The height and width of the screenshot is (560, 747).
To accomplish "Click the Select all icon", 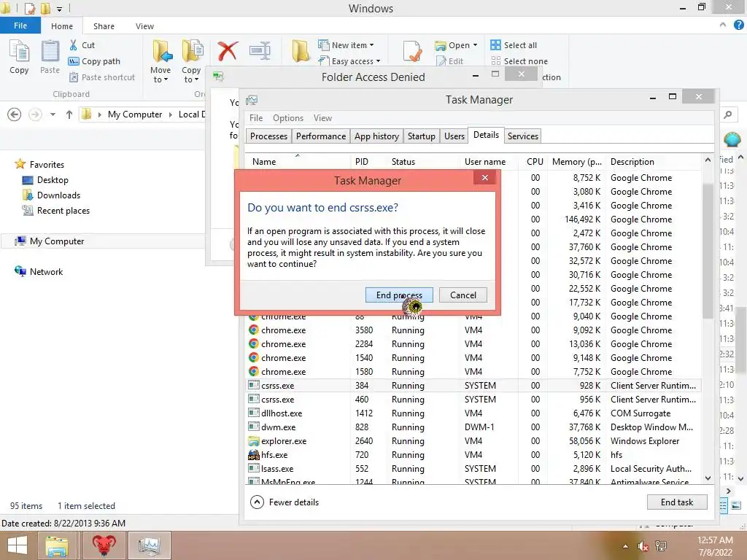I will [x=495, y=45].
